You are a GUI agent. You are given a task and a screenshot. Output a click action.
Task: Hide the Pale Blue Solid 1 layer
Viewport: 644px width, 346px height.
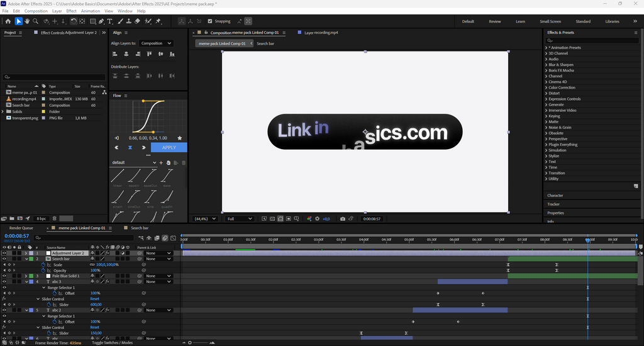[x=4, y=276]
